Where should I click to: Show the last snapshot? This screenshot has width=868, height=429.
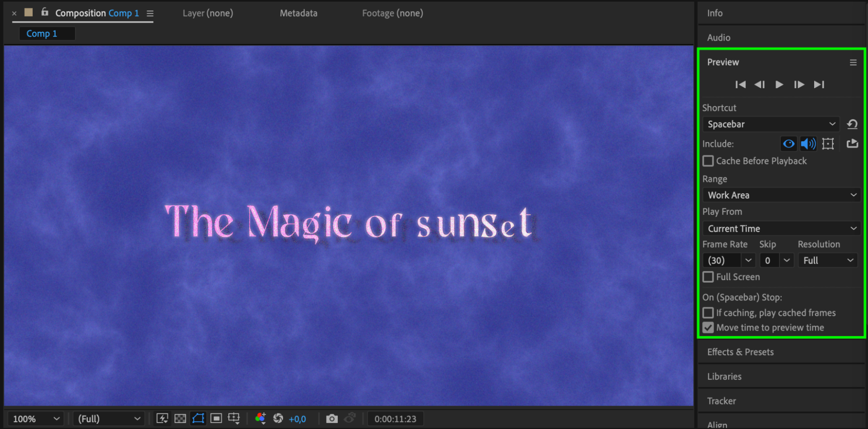pyautogui.click(x=350, y=419)
